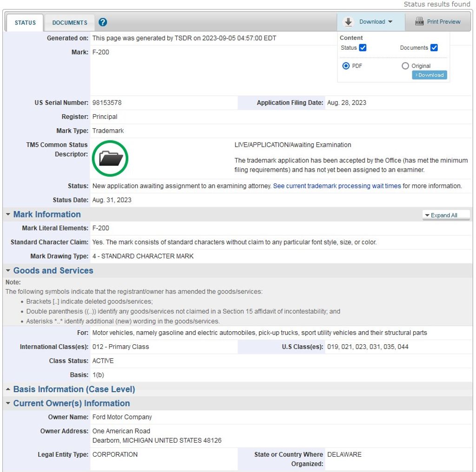Click the printer icon for Print Preview
476x472 pixels.
[419, 21]
